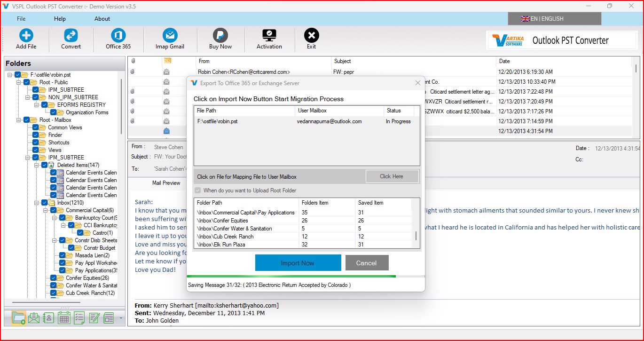
Task: Select the Masada Lien(2) folder
Action: (x=92, y=255)
